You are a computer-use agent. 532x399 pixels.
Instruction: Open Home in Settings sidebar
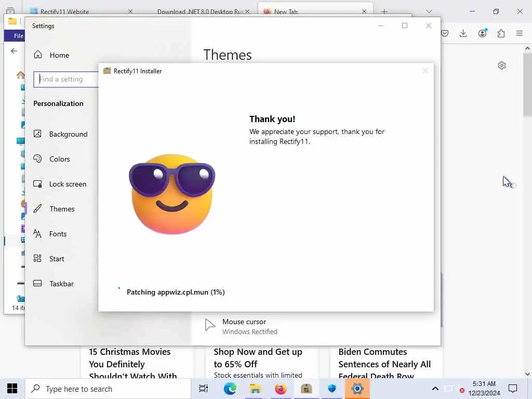click(x=51, y=55)
